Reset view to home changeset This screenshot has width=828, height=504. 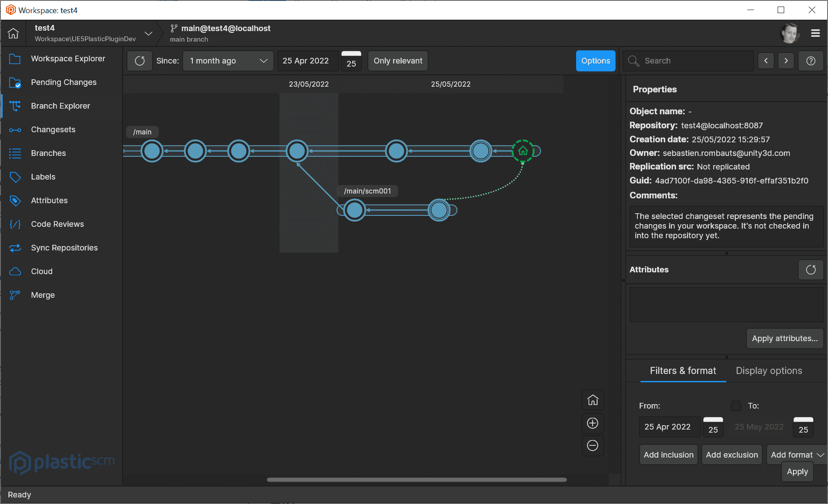point(592,400)
